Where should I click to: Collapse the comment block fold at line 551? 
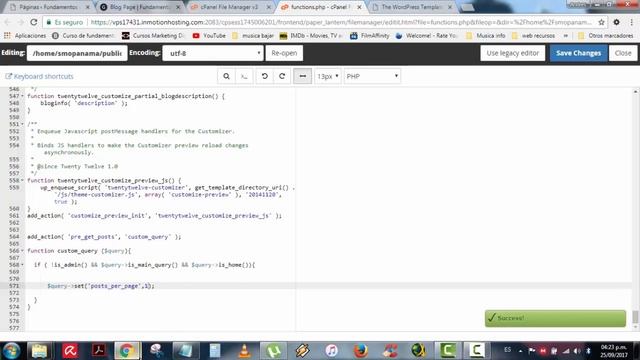tap(22, 124)
